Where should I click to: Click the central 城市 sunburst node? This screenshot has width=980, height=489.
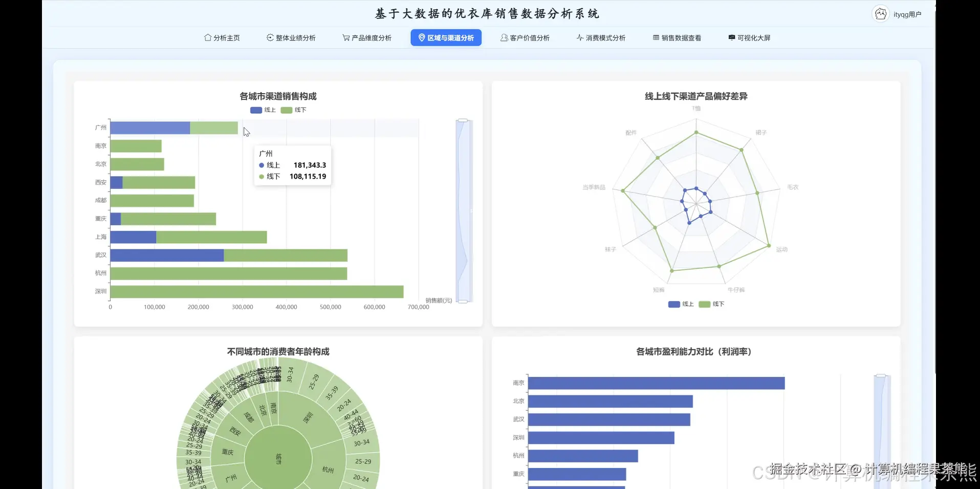tap(278, 459)
